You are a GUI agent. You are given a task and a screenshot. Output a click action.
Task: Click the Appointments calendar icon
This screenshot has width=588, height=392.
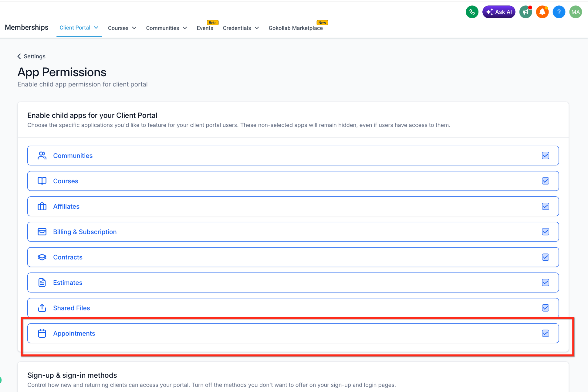[42, 333]
